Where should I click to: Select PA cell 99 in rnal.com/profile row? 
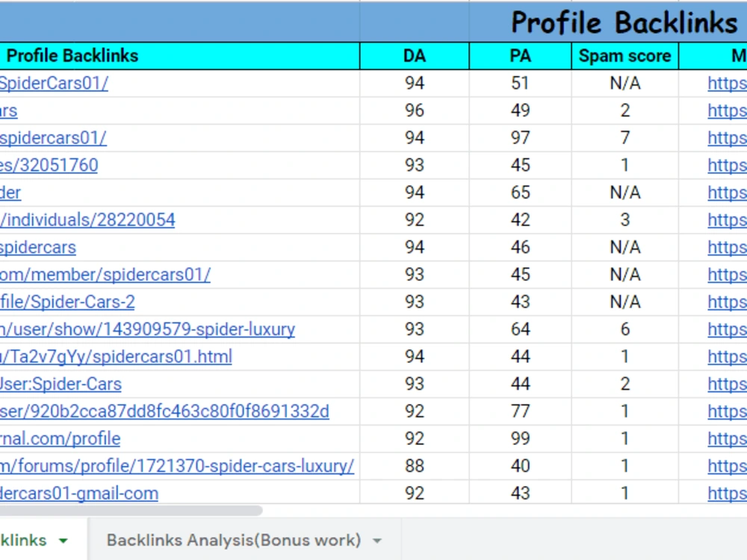pos(520,438)
